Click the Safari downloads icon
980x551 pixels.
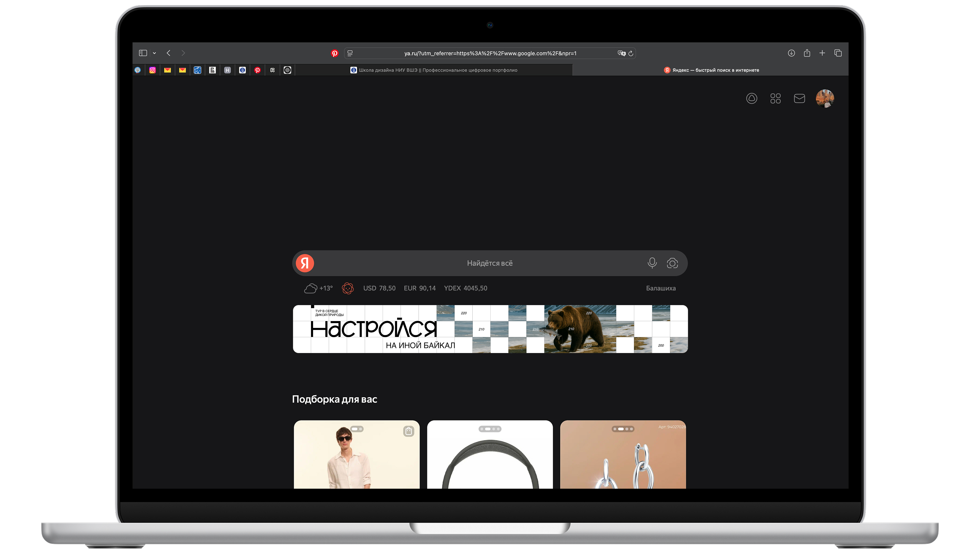pos(791,53)
